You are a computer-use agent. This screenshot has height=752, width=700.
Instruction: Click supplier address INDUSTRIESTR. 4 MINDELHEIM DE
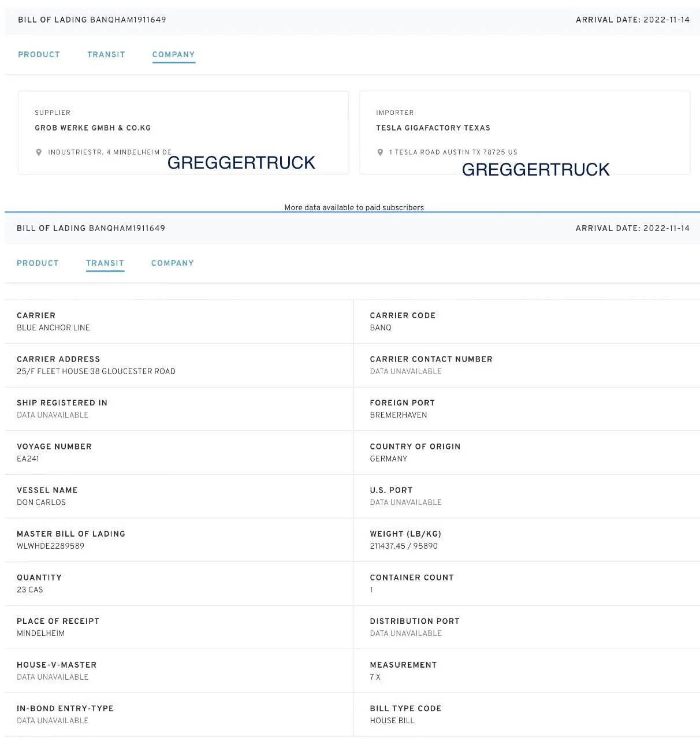(x=110, y=152)
